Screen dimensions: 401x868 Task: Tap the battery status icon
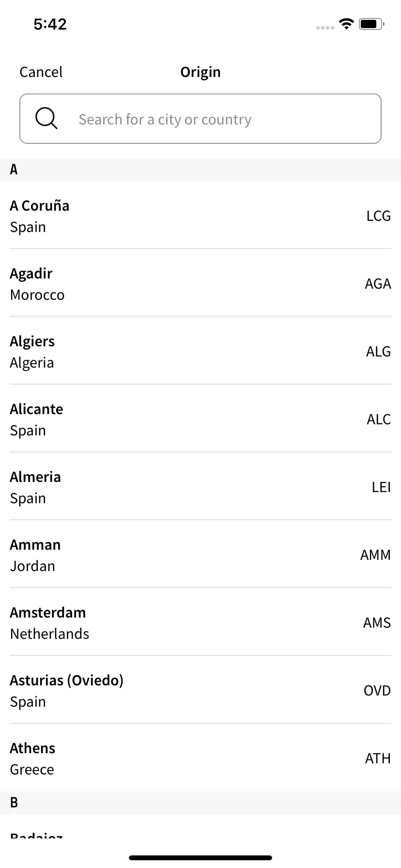click(x=371, y=24)
